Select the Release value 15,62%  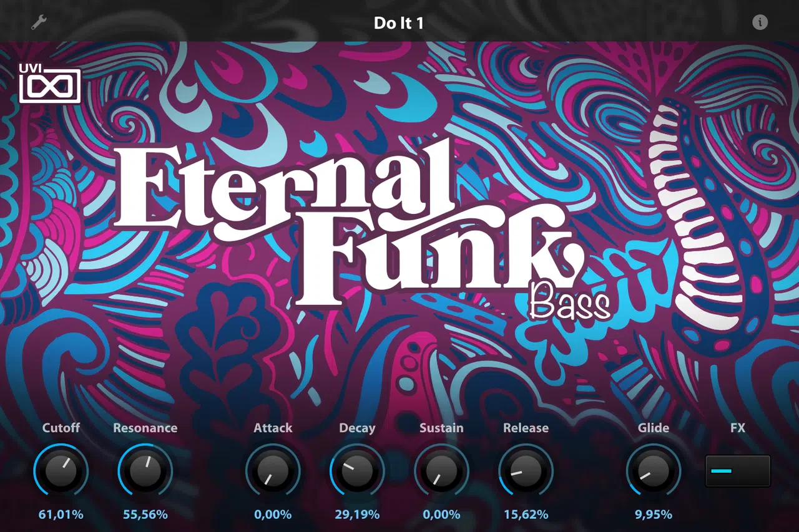point(526,515)
